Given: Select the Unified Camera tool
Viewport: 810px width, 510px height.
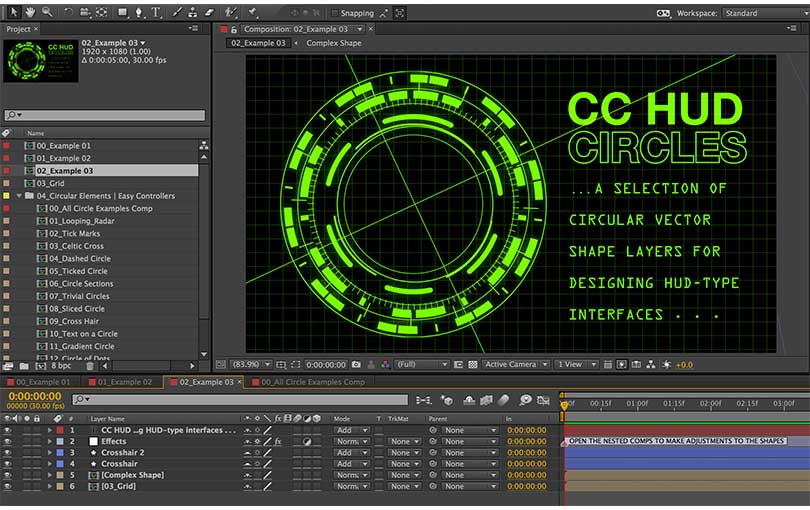Looking at the screenshot, I should pyautogui.click(x=85, y=12).
